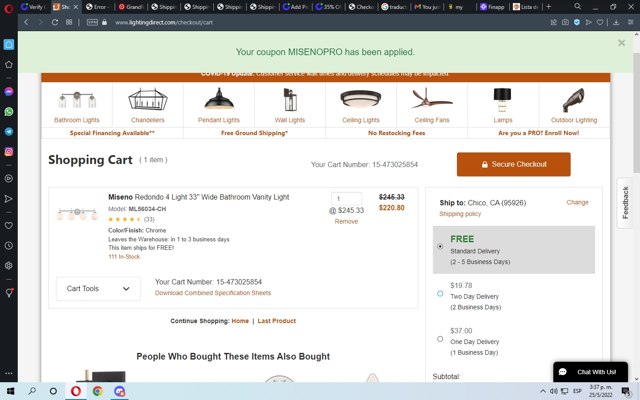Dismiss the coupon applied banner

tap(621, 43)
